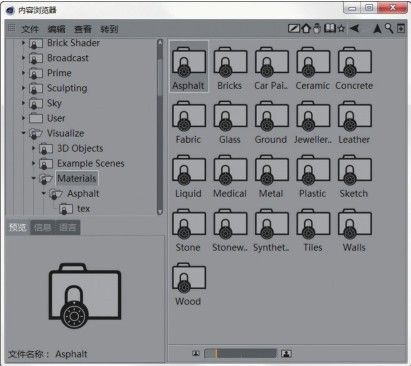Image resolution: width=411 pixels, height=366 pixels.
Task: Expand the Sculpting tree folder
Action: pos(23,88)
